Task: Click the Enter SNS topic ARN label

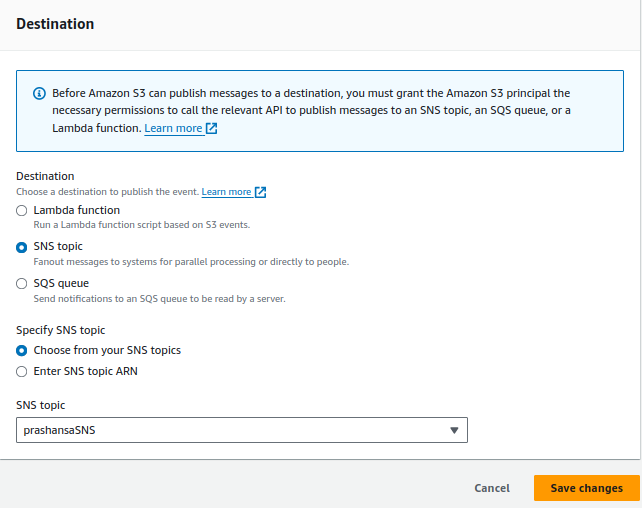Action: (x=86, y=371)
